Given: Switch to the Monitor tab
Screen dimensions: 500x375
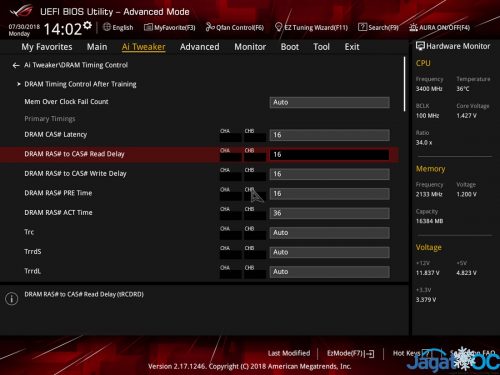Looking at the screenshot, I should (x=250, y=47).
